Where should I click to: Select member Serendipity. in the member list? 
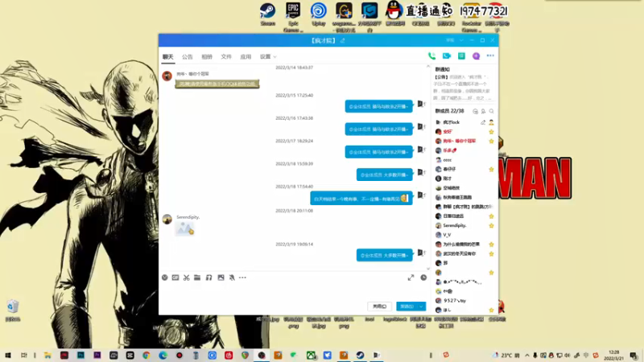click(464, 226)
